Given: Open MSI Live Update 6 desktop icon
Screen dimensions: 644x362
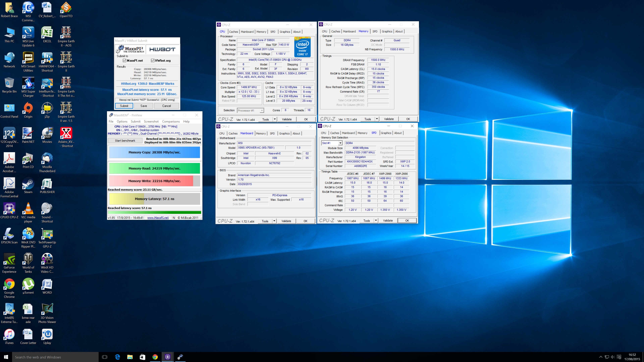Looking at the screenshot, I should tap(28, 37).
